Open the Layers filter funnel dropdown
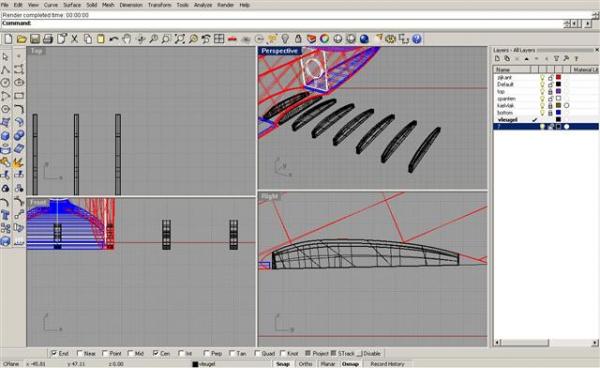 click(556, 59)
